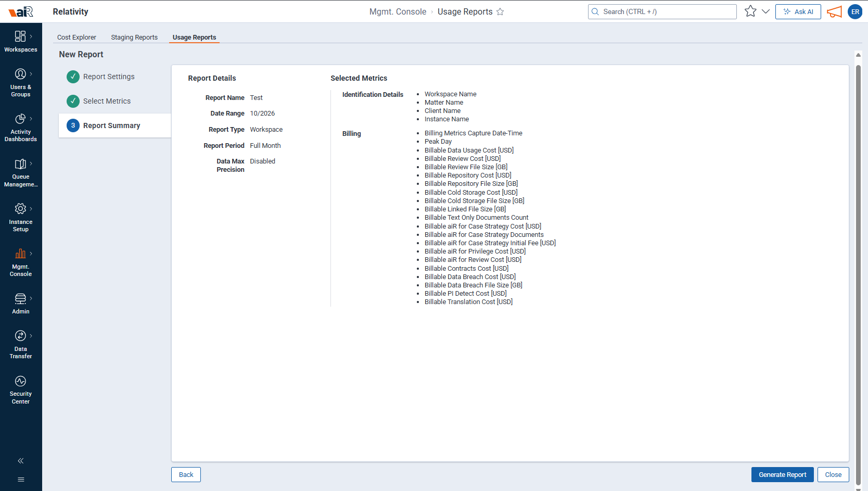Click the Generate Report button
This screenshot has width=868, height=491.
click(782, 475)
